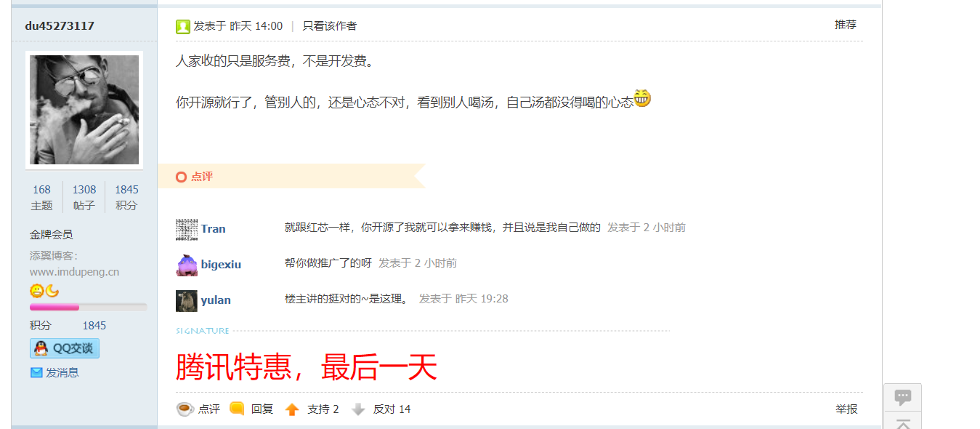The width and height of the screenshot is (980, 429).
Task: Click yulan's commenter avatar
Action: tap(187, 300)
